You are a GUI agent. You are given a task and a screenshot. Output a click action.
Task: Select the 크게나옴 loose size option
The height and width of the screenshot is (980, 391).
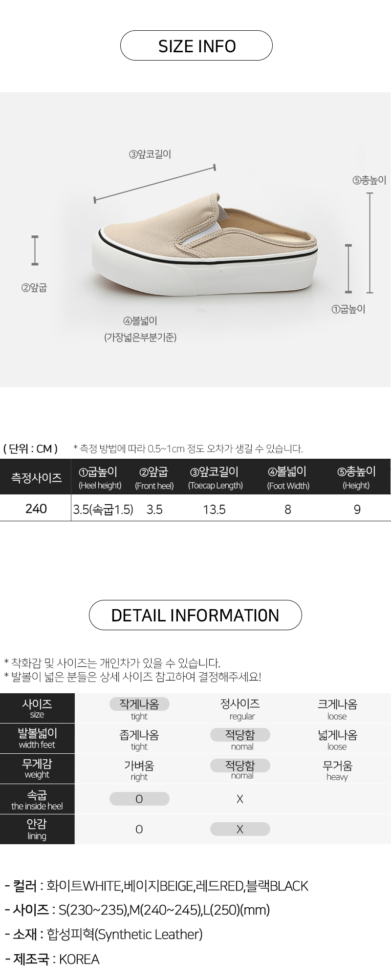point(337,704)
